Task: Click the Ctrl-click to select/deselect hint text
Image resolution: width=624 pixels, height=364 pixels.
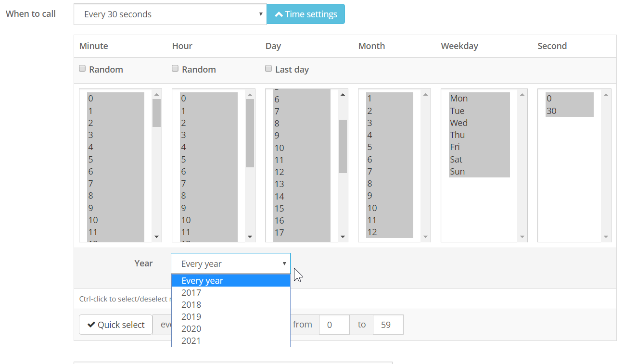Action: pos(126,299)
